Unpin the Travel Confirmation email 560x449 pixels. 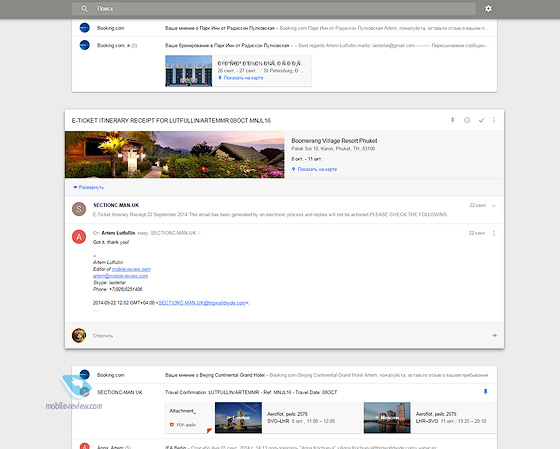(485, 392)
